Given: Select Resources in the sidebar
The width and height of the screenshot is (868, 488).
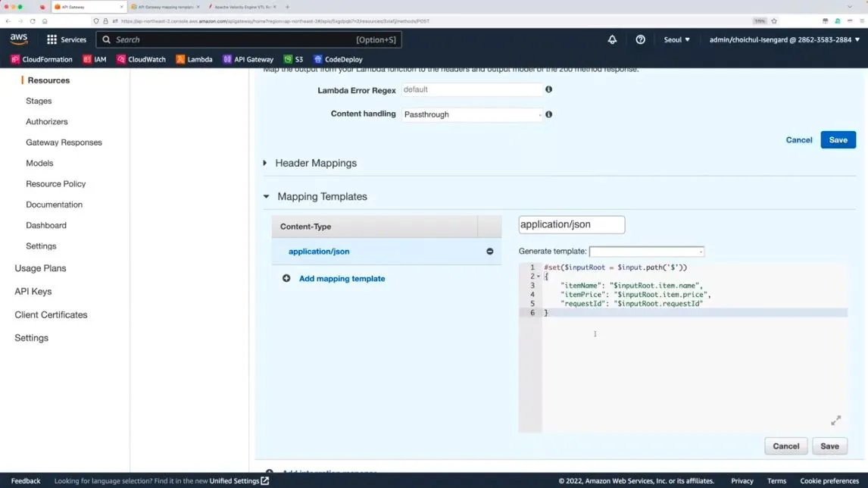Looking at the screenshot, I should (x=48, y=80).
